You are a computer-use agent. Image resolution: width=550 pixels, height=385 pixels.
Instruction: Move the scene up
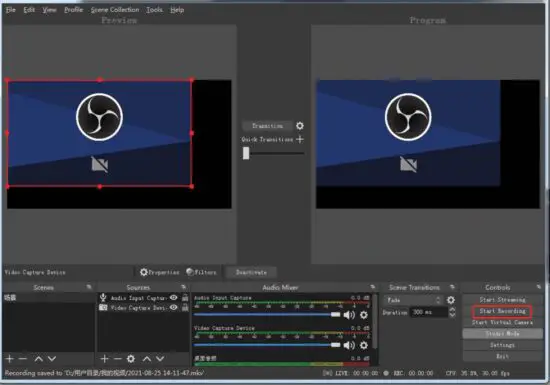click(39, 359)
